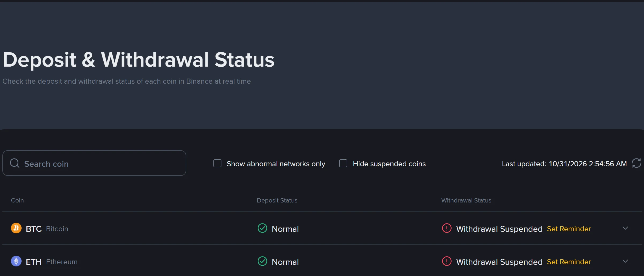The height and width of the screenshot is (276, 644).
Task: Click the ETH ticker text
Action: coord(34,262)
